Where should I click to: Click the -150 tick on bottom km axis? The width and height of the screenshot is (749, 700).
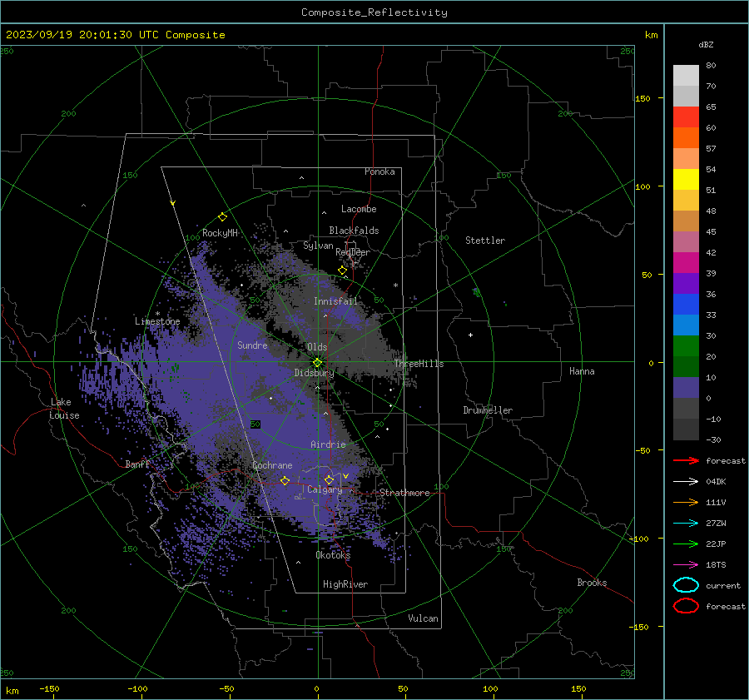pyautogui.click(x=49, y=688)
